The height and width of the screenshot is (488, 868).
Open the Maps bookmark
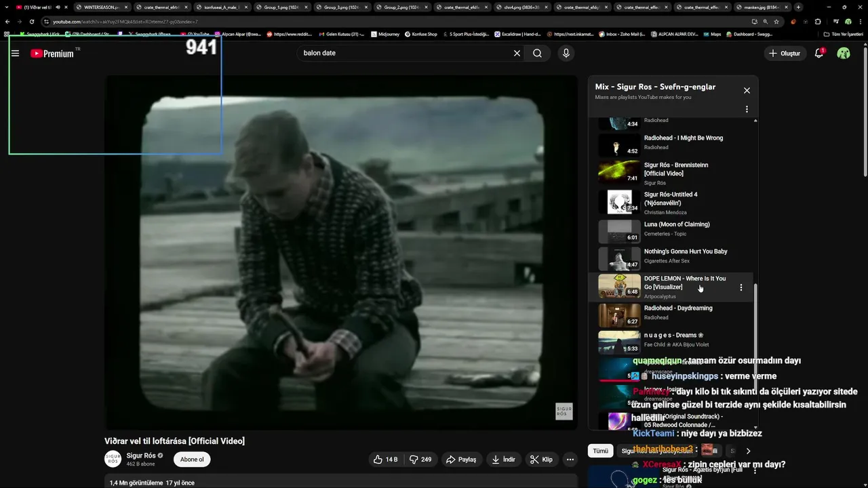click(x=712, y=34)
